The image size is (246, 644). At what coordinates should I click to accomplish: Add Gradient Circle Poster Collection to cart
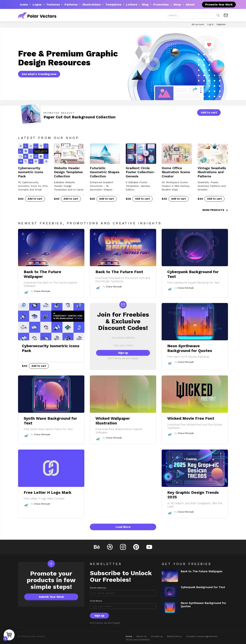coord(142,199)
